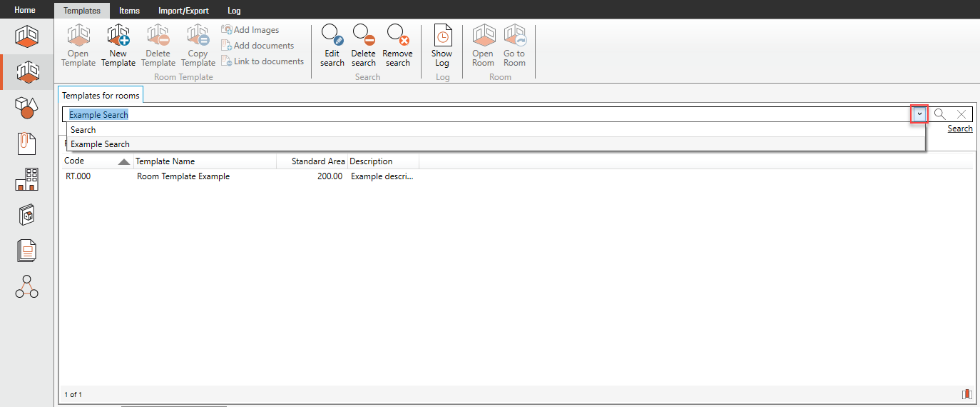
Task: Click the magnifier search icon
Action: click(x=940, y=114)
